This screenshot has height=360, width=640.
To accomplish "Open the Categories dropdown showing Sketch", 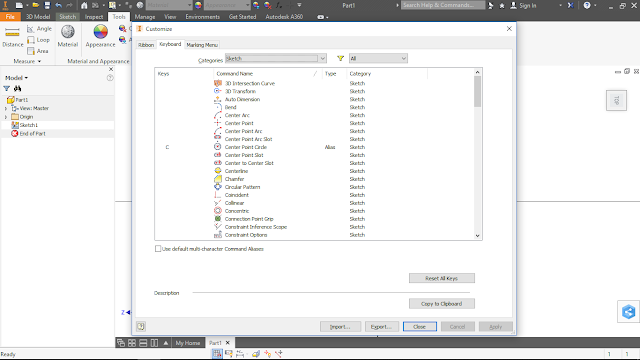I will [x=276, y=58].
